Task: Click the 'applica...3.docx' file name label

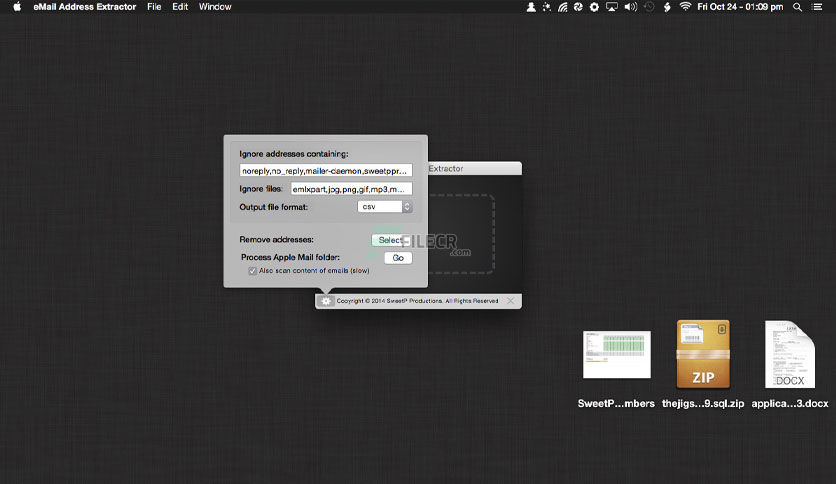Action: [790, 404]
